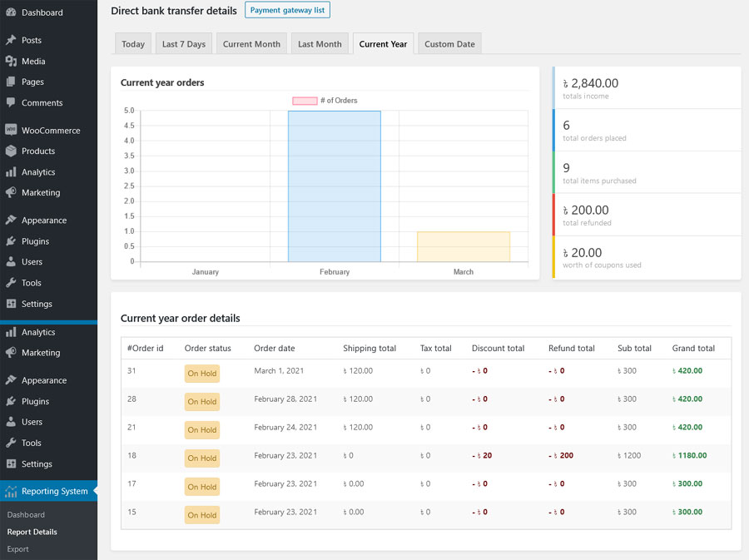Viewport: 749px width, 560px height.
Task: Click the second Users person icon
Action: pyautogui.click(x=11, y=422)
